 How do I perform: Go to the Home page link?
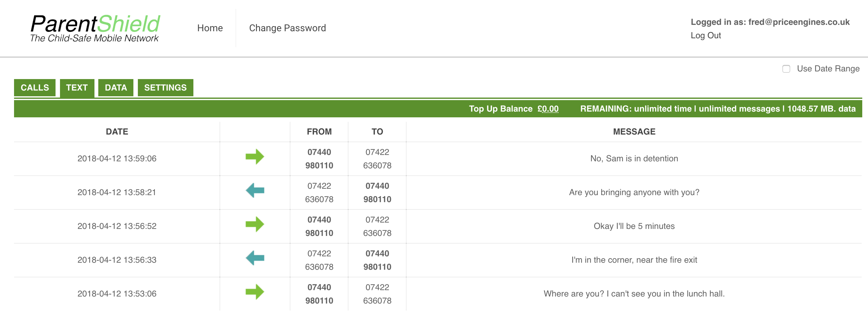tap(210, 28)
